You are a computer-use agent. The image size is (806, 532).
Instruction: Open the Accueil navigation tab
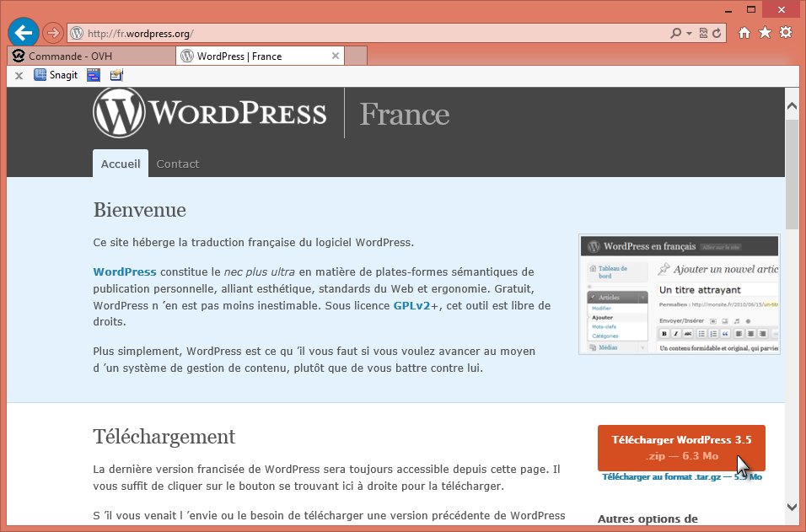[x=121, y=164]
